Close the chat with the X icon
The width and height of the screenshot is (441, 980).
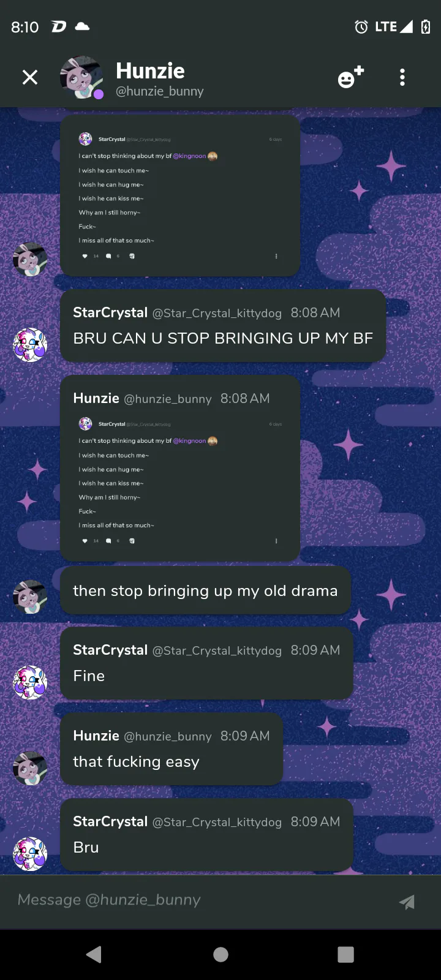coord(30,77)
